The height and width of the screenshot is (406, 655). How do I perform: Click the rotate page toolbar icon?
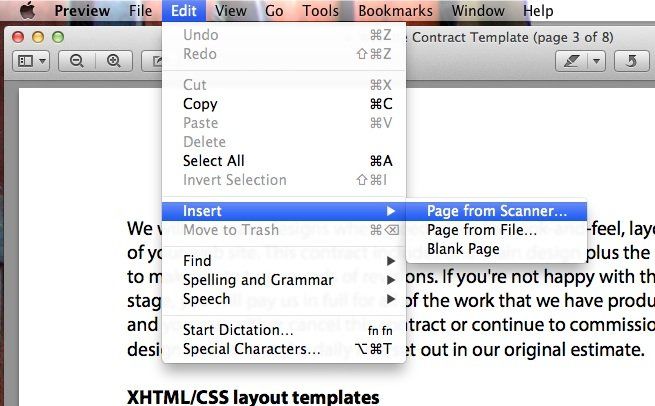pyautogui.click(x=631, y=61)
